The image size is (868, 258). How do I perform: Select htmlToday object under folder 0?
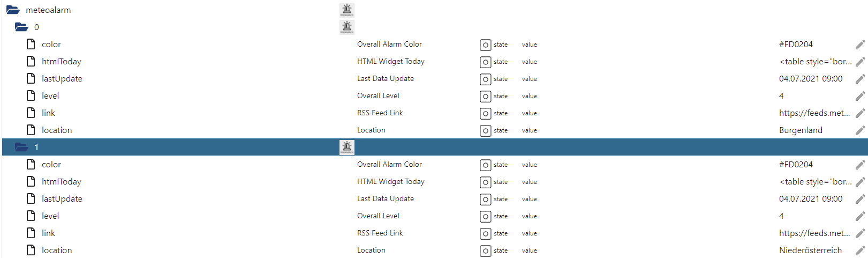pyautogui.click(x=62, y=62)
